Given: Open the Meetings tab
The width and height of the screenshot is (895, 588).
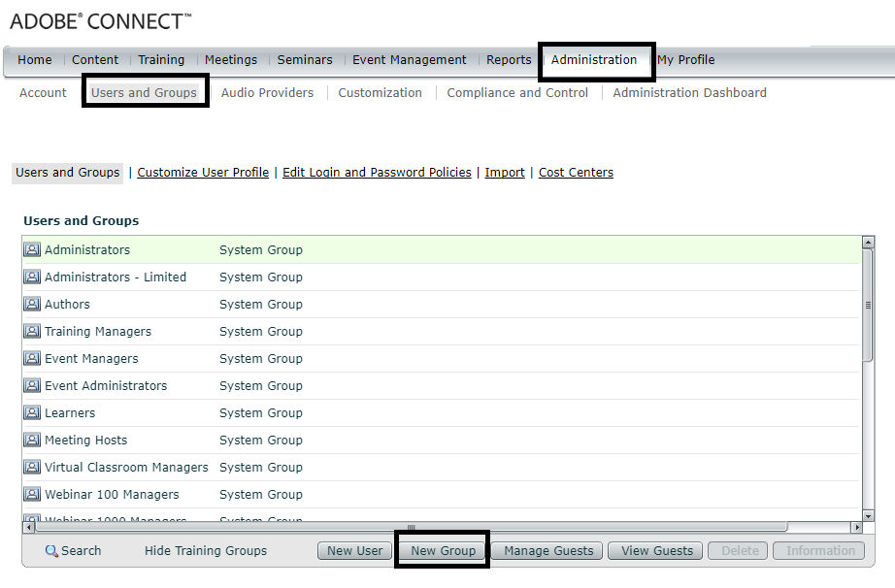Looking at the screenshot, I should (x=231, y=60).
